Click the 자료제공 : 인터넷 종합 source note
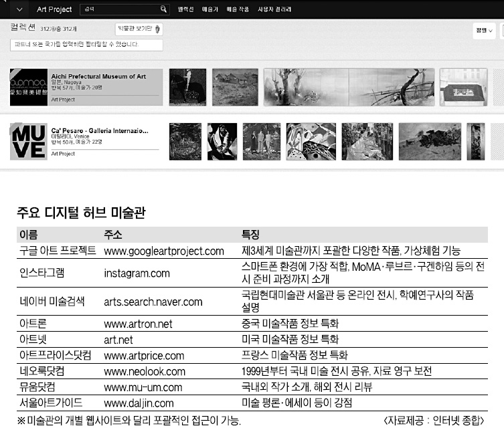504x434 pixels. point(434,421)
